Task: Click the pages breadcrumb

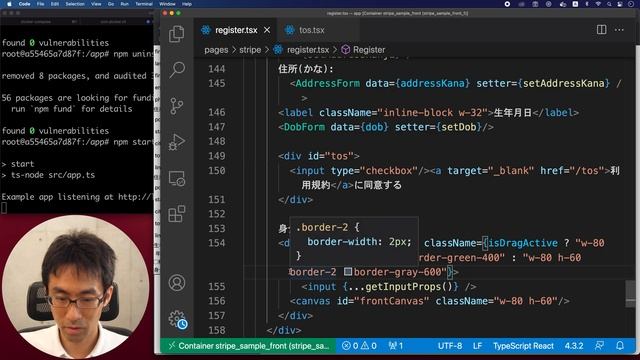Action: tap(216, 50)
